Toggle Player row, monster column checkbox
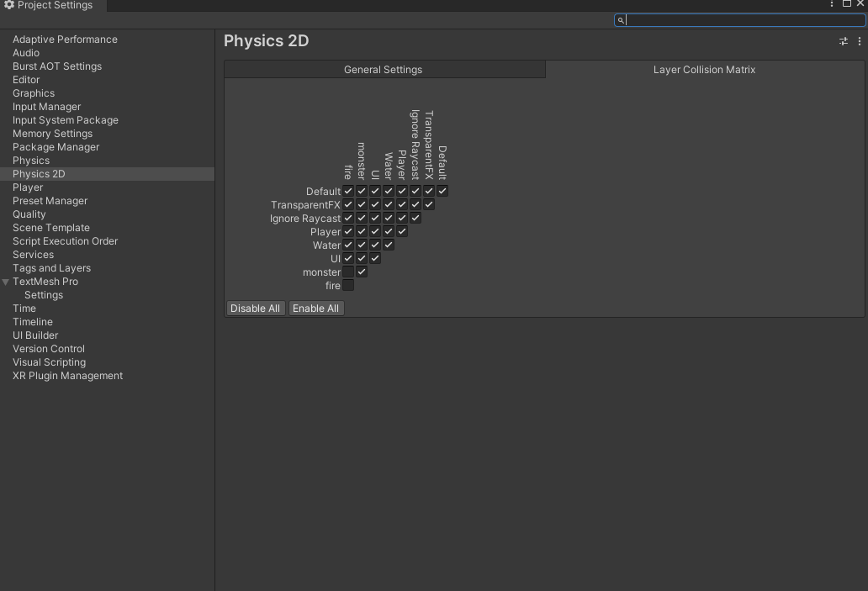The height and width of the screenshot is (591, 868). [x=362, y=231]
